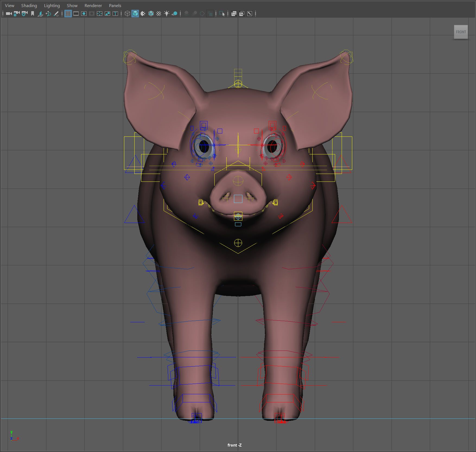Viewport: 476px width, 452px height.
Task: Expand the Renderer dropdown menu
Action: [x=93, y=5]
